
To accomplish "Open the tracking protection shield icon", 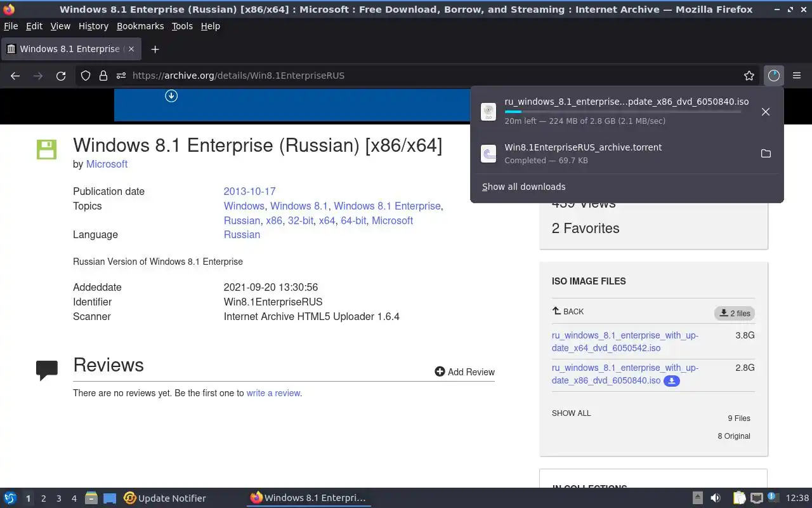I will 86,76.
